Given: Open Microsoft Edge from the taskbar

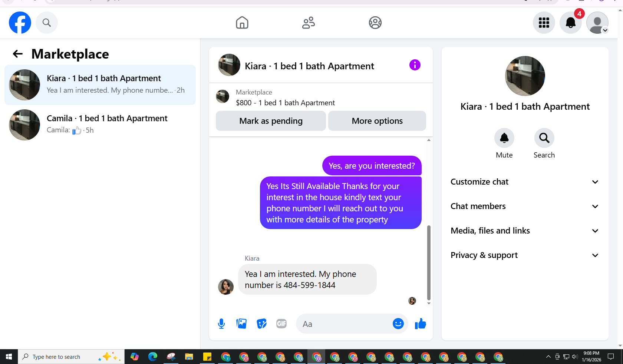Looking at the screenshot, I should click(153, 357).
